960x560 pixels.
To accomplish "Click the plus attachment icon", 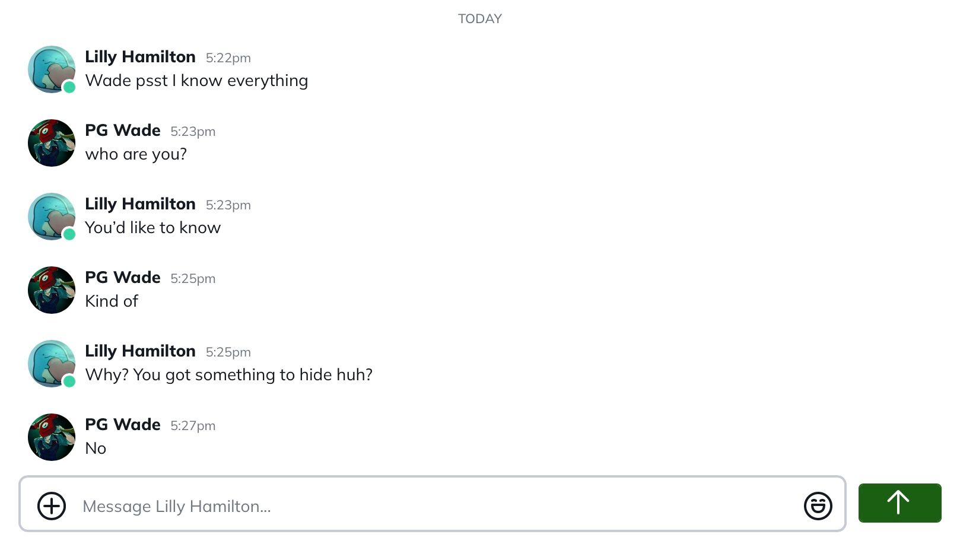I will [52, 506].
